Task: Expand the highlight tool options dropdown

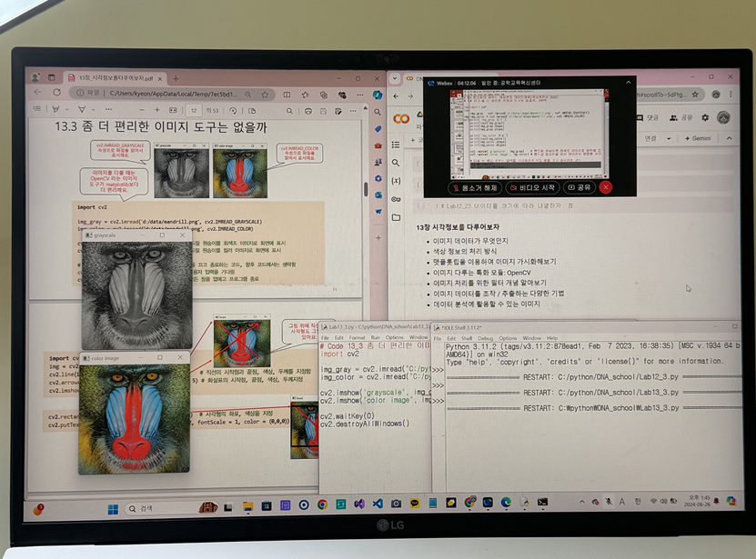Action: pos(66,110)
